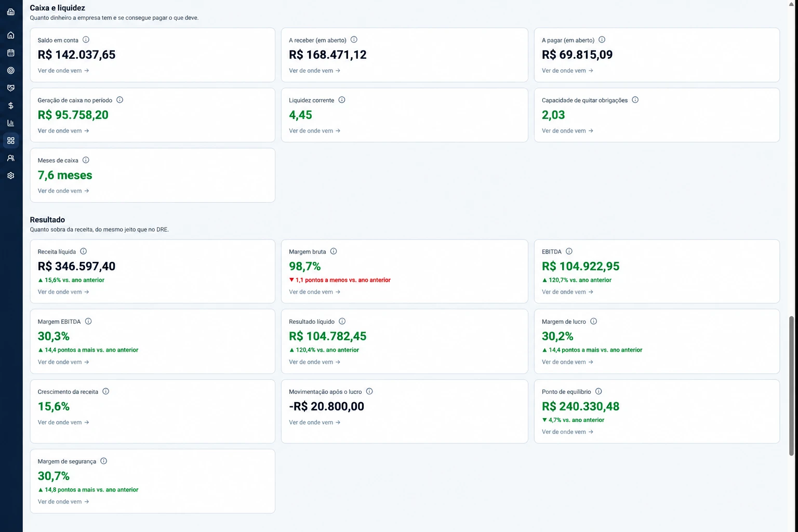Click 'Ver de onde vem' under EBITDA value

pyautogui.click(x=567, y=292)
